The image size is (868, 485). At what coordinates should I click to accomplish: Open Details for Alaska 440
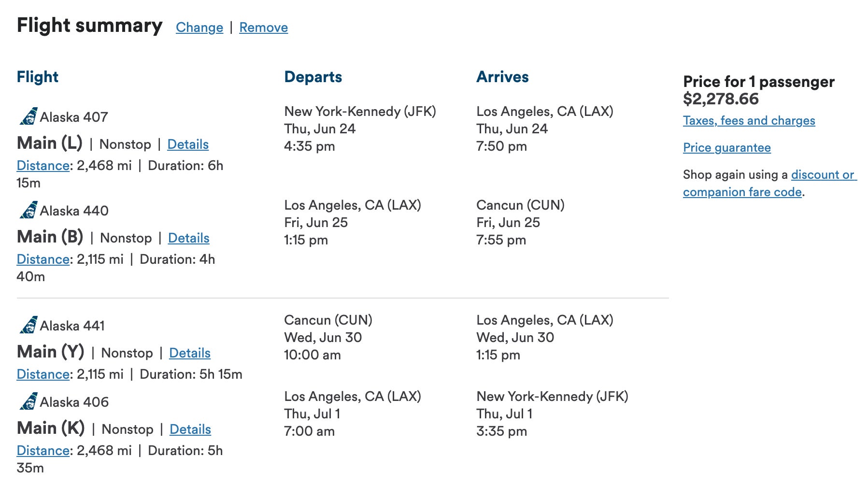[x=188, y=238]
